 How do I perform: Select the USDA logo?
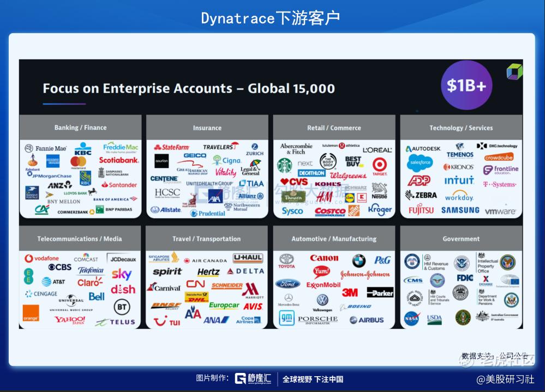[434, 319]
